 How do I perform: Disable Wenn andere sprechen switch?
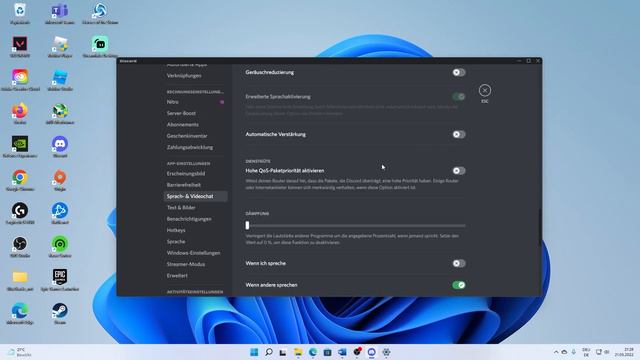point(459,285)
